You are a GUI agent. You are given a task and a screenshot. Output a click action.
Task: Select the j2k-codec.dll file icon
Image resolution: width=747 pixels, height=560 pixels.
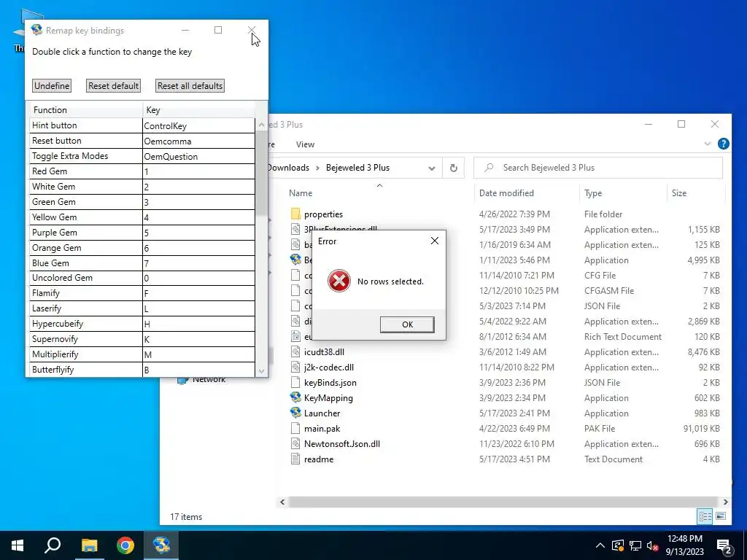click(295, 367)
